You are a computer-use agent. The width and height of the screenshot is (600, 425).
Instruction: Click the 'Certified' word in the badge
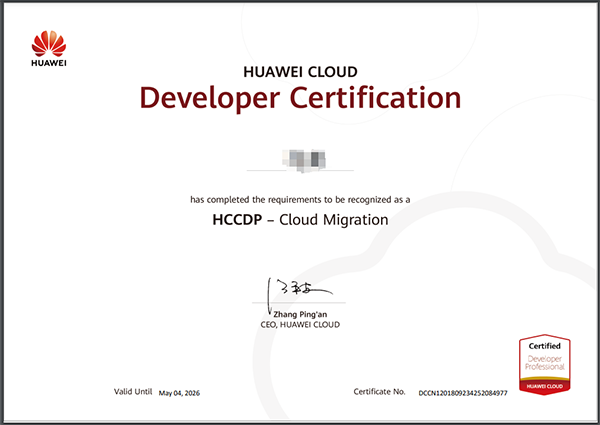point(543,346)
